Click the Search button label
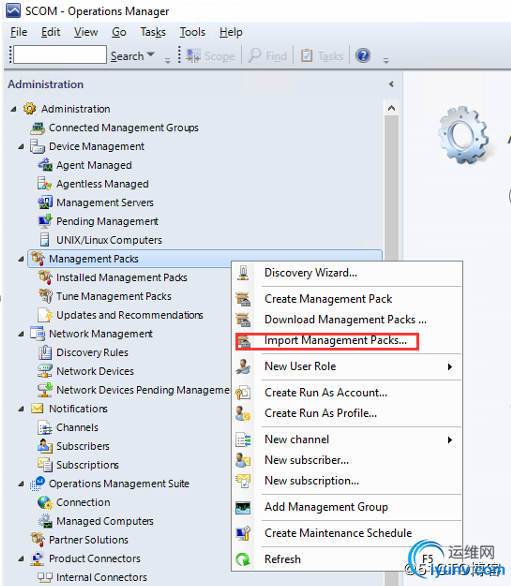Screen dimensions: 511x586 point(127,56)
